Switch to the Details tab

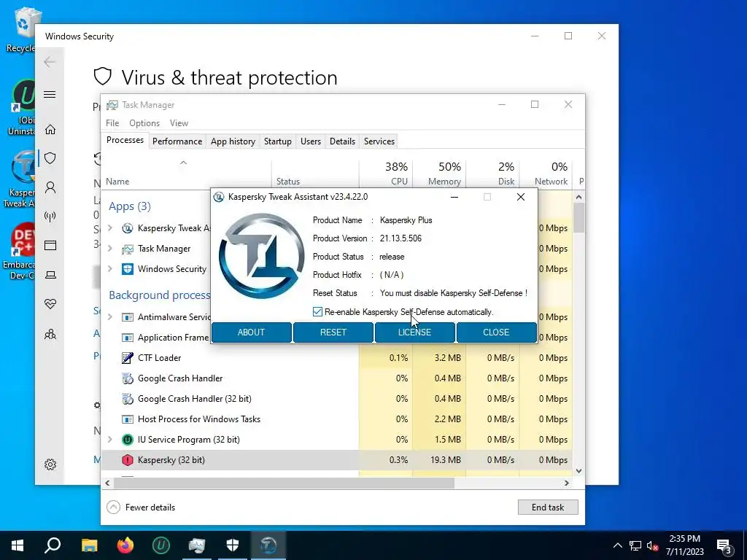[343, 141]
